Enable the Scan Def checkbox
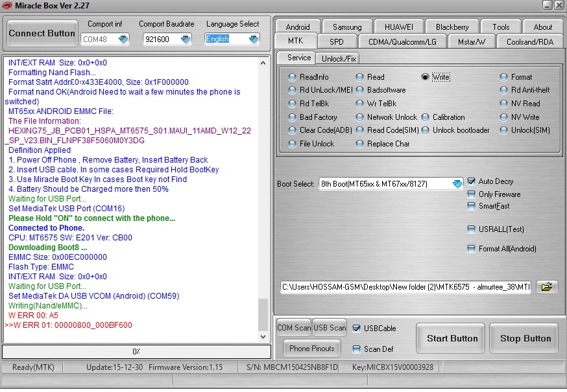567x392 pixels. point(356,349)
